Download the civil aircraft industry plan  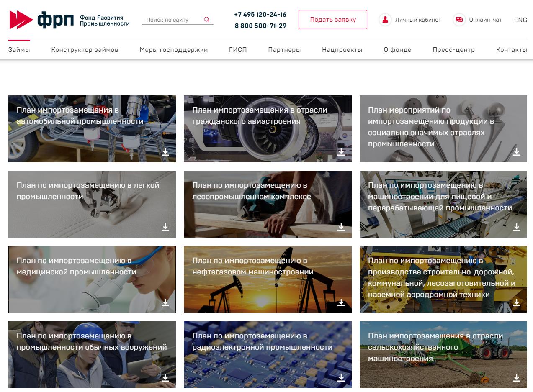341,151
